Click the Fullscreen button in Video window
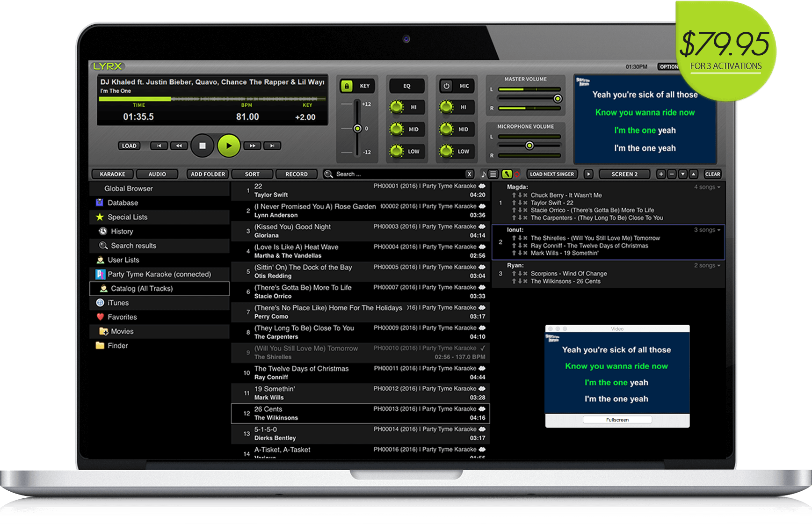The width and height of the screenshot is (812, 524). click(x=617, y=420)
